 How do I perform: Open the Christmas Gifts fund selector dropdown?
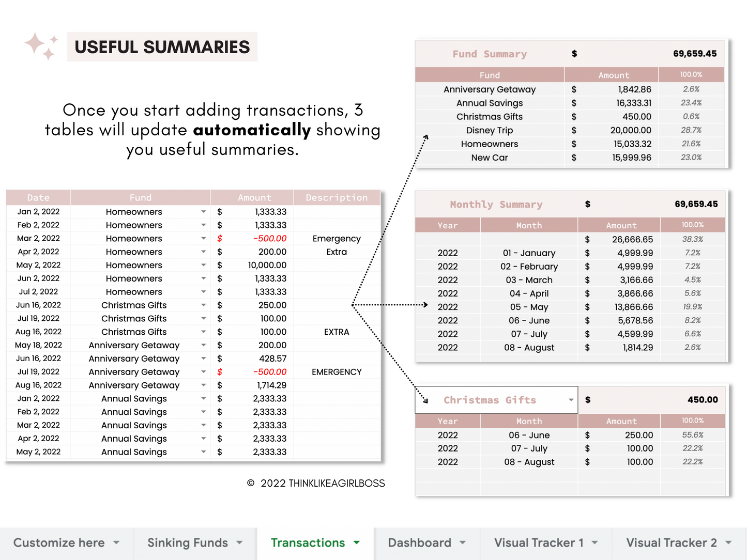coord(570,399)
